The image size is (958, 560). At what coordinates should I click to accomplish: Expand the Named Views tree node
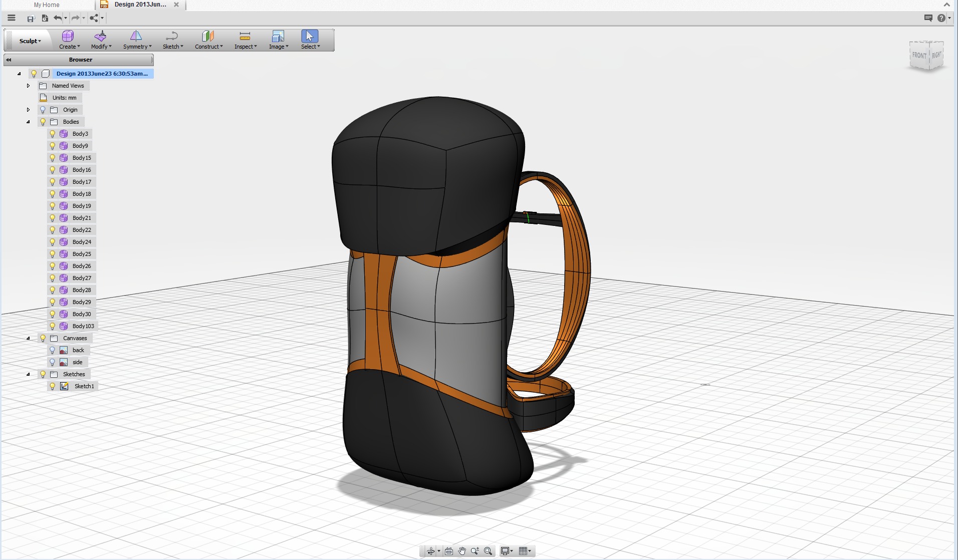pos(28,86)
